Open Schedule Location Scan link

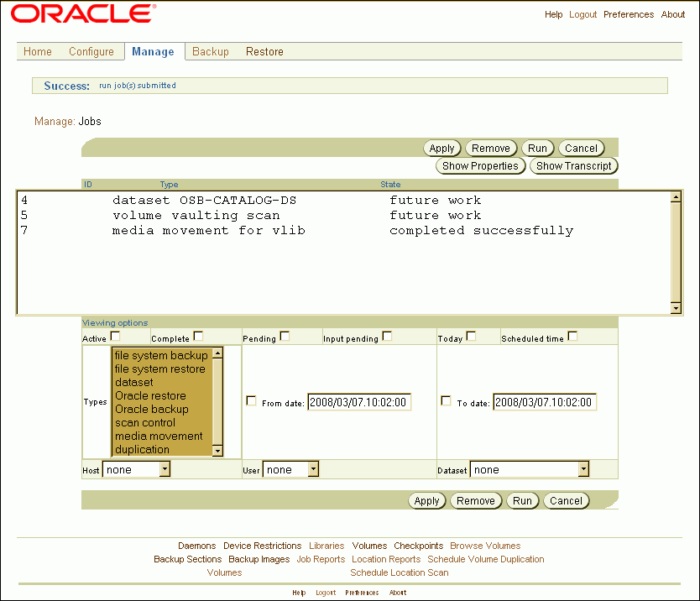coord(400,572)
